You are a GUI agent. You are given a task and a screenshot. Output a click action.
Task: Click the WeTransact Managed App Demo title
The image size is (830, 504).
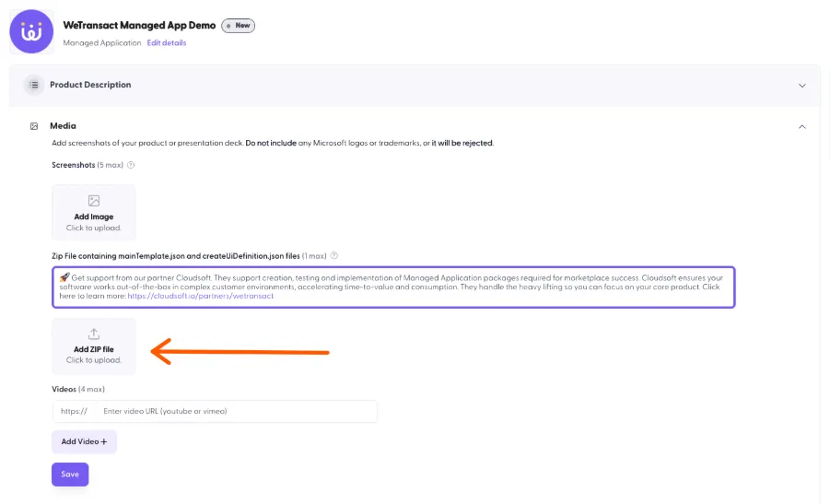(139, 26)
